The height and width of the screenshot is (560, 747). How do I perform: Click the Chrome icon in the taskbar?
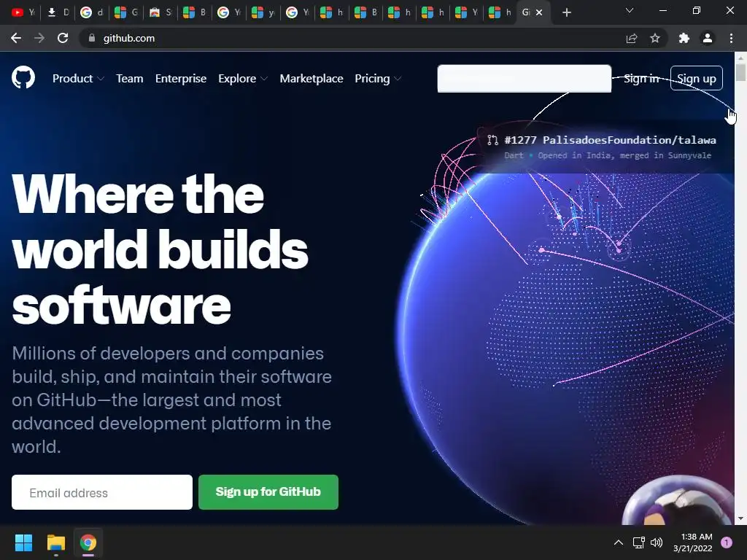88,542
